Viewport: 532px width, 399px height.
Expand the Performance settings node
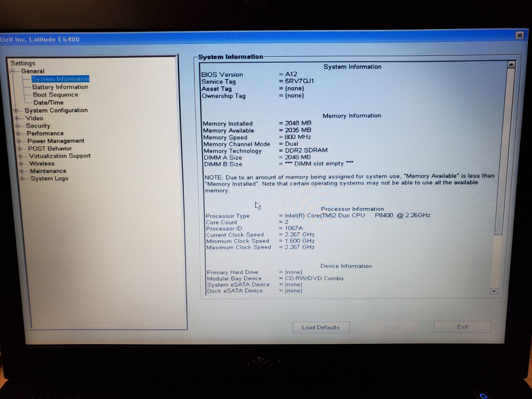[x=18, y=134]
